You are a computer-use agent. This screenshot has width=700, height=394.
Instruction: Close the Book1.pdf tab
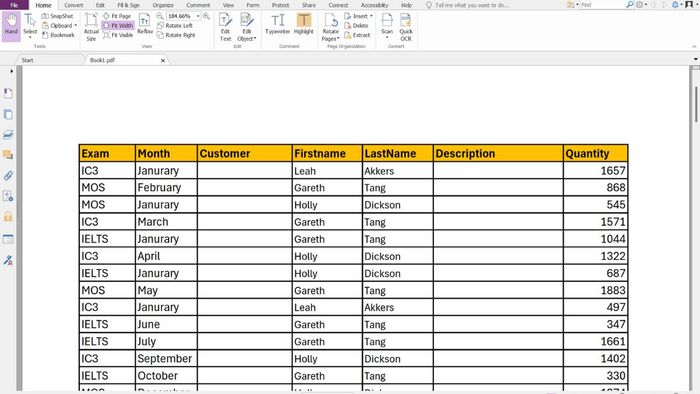pyautogui.click(x=163, y=60)
